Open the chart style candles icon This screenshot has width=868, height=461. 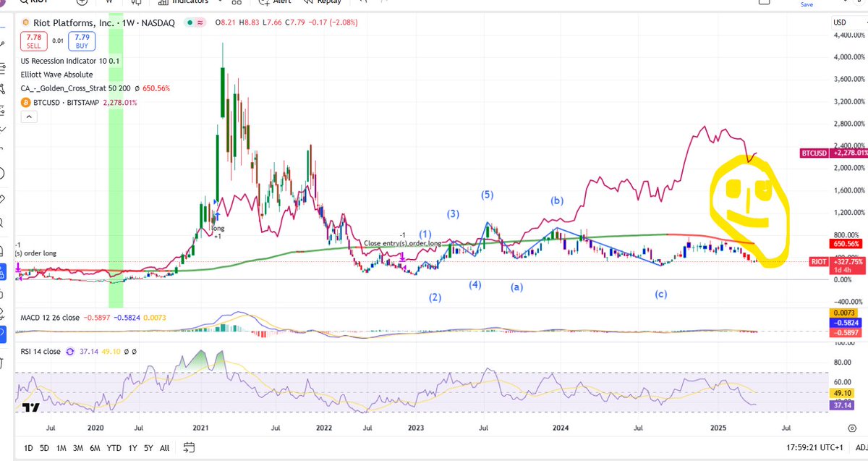pos(135,2)
